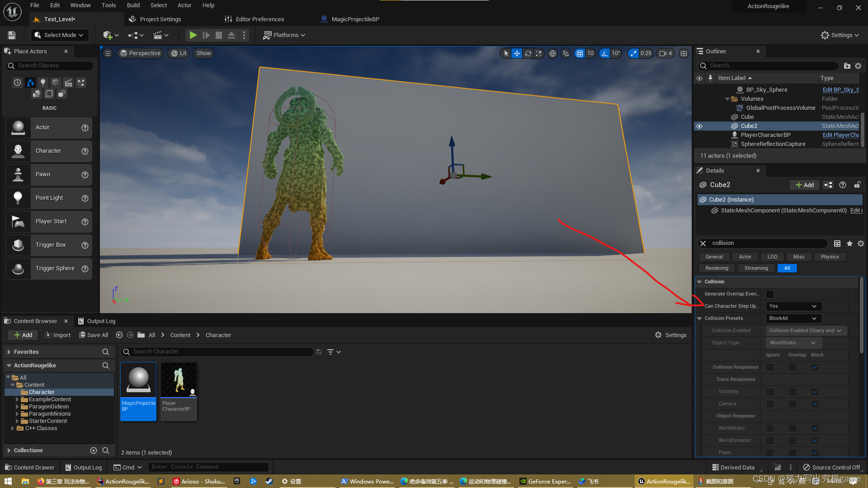Click the surface snapping icon in the viewport
This screenshot has width=868, height=488.
(566, 53)
